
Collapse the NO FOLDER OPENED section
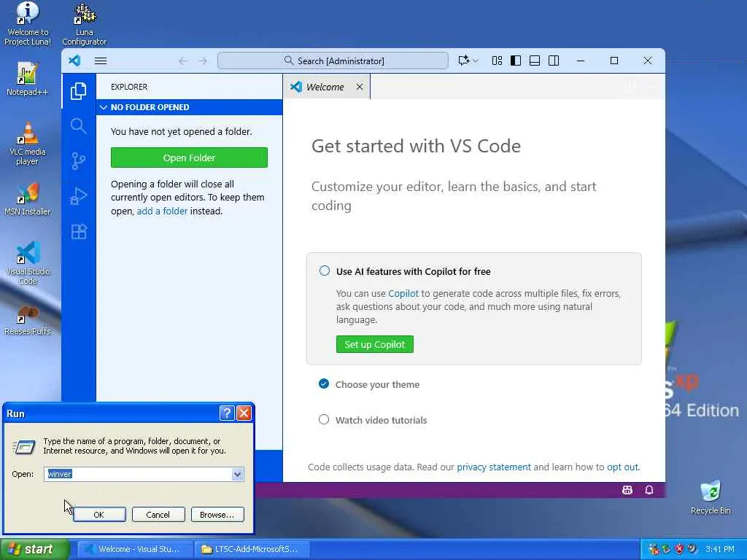click(189, 107)
